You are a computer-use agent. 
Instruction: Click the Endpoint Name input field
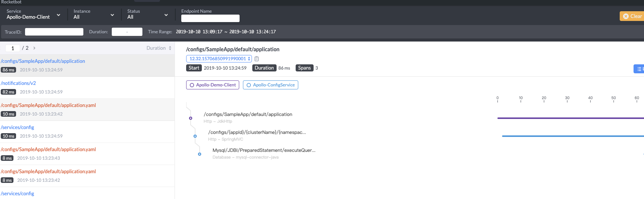pos(210,18)
